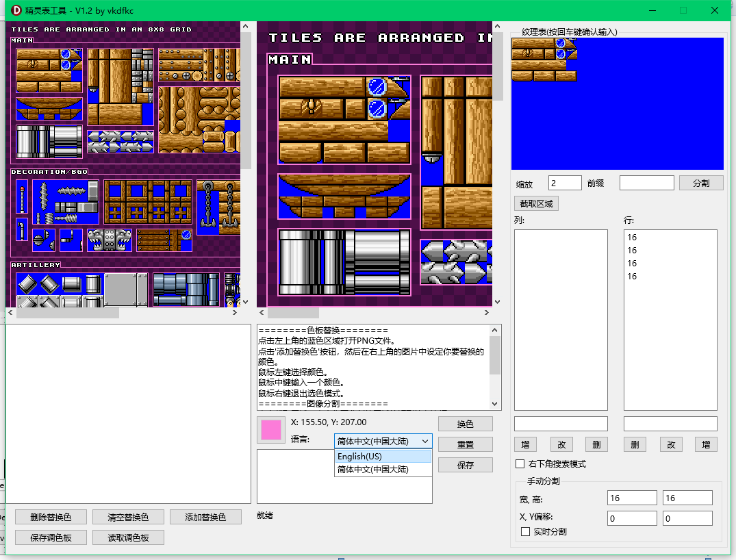The width and height of the screenshot is (736, 560).
Task: Click the ========色板替换======== heading line
Action: (x=323, y=331)
